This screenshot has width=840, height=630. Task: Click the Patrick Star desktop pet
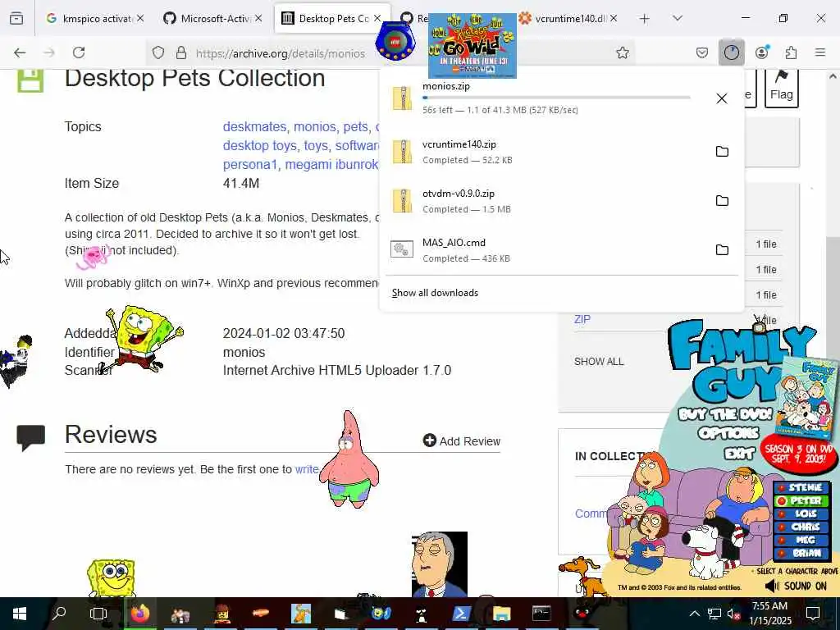[349, 459]
